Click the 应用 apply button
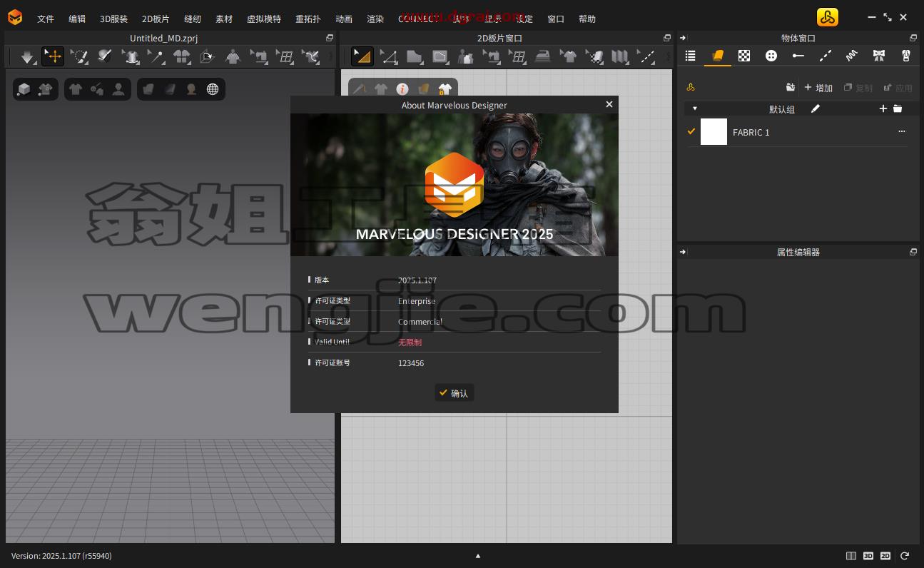The height and width of the screenshot is (568, 924). coord(898,88)
